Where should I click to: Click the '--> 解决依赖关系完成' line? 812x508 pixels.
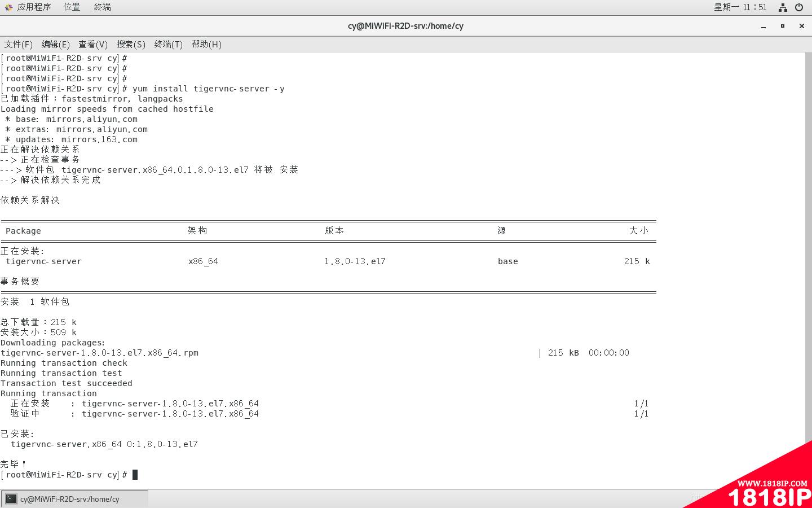50,180
